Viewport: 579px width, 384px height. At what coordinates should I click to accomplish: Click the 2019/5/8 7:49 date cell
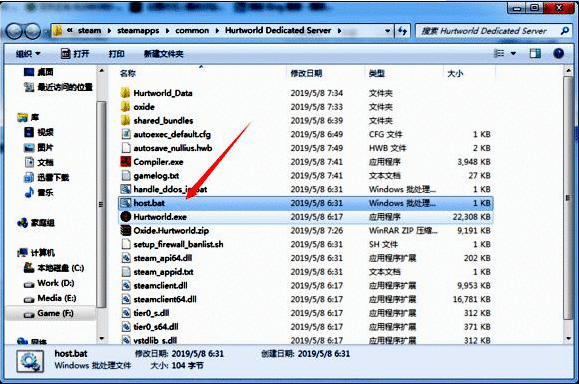[x=316, y=148]
